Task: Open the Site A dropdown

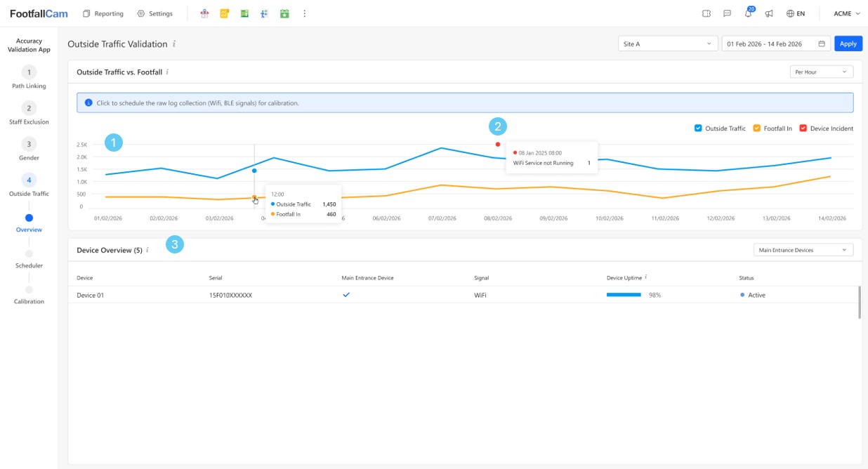Action: click(x=667, y=44)
